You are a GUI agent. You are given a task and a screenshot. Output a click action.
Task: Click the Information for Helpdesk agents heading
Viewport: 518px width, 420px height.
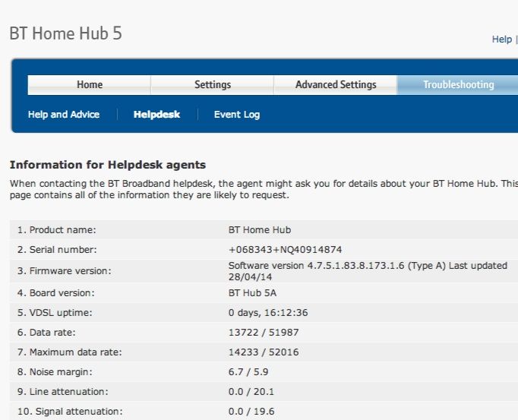click(108, 165)
